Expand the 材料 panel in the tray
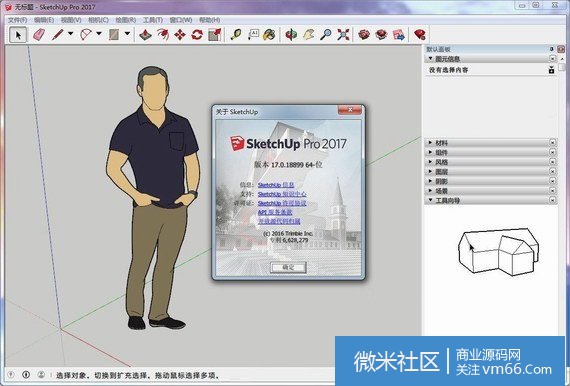This screenshot has width=570, height=386. coord(491,143)
